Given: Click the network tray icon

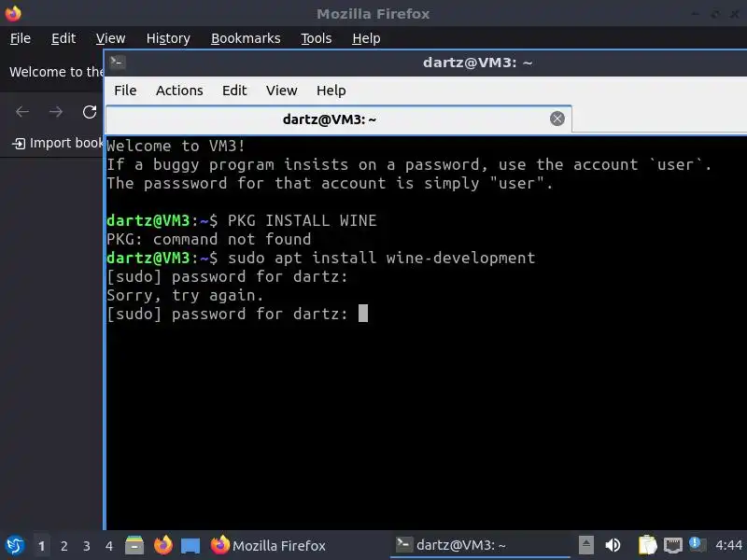Looking at the screenshot, I should pyautogui.click(x=672, y=545).
